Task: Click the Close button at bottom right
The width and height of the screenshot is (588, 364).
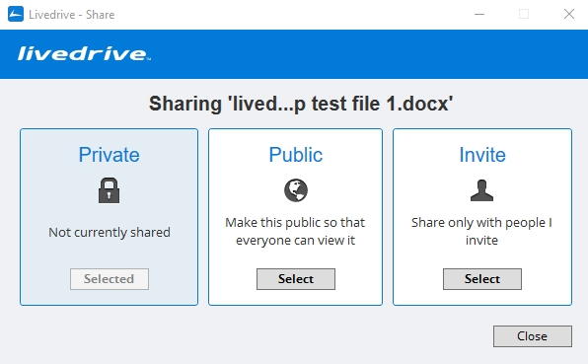Action: coord(533,336)
